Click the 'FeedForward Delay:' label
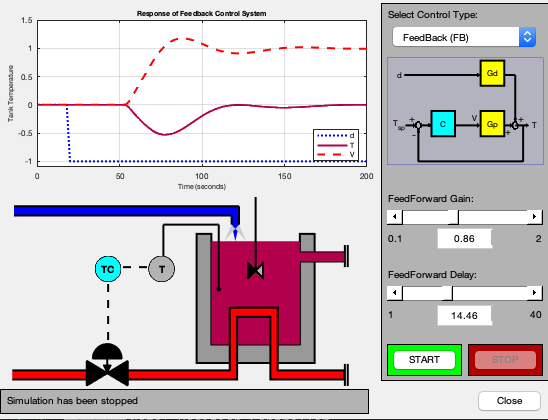This screenshot has width=548, height=420. point(432,275)
